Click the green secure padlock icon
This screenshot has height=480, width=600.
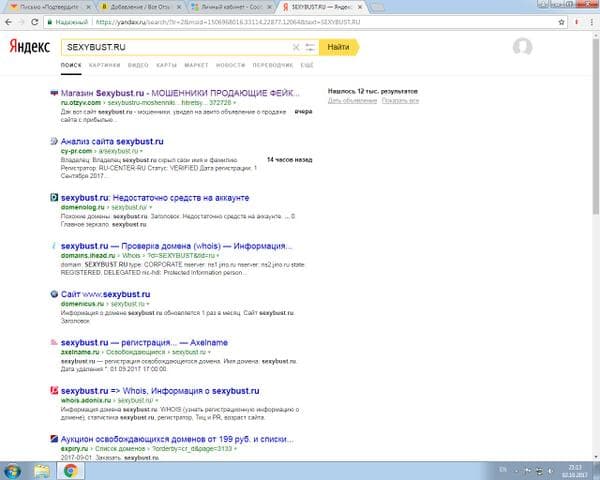point(49,22)
